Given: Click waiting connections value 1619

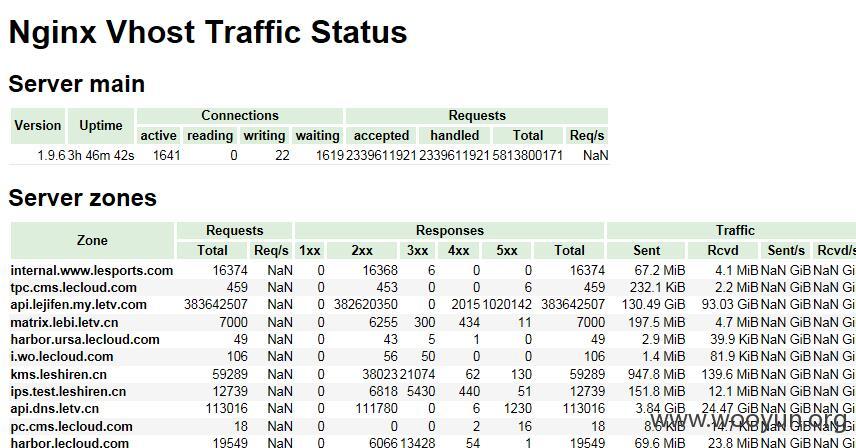Looking at the screenshot, I should pos(330,156).
